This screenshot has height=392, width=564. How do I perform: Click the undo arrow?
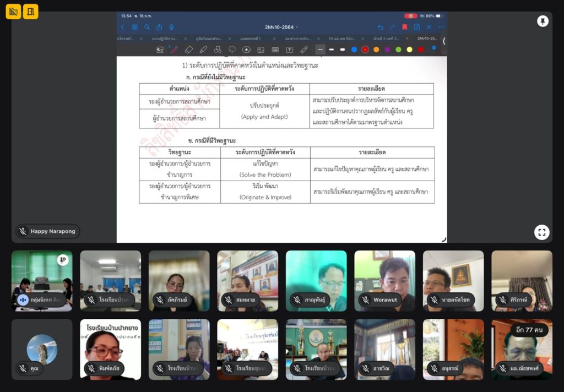380,27
